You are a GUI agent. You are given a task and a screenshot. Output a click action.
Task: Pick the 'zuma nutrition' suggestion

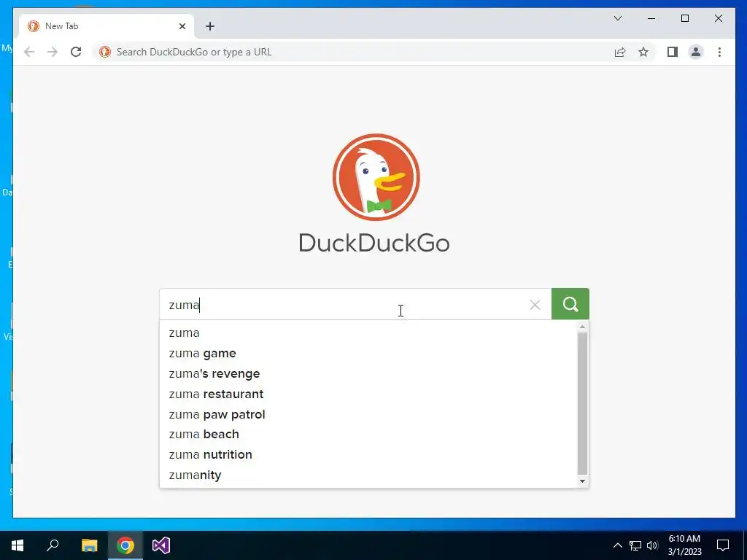pos(368,455)
